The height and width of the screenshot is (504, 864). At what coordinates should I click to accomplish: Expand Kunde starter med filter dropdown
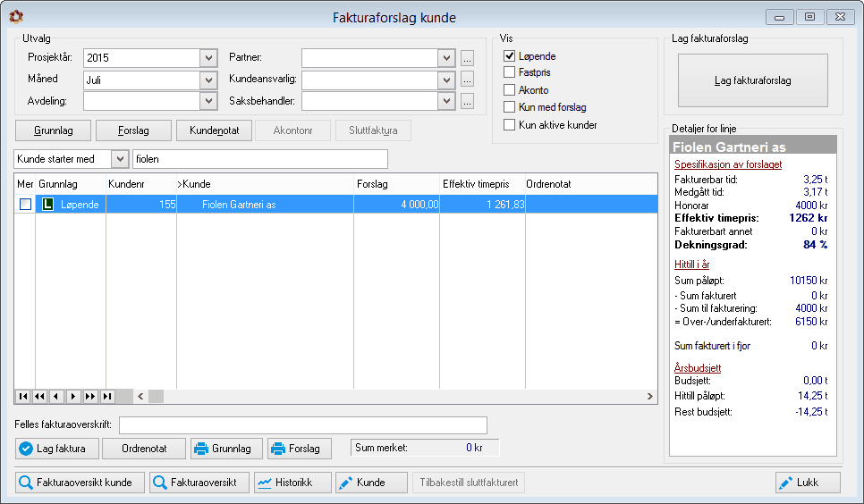tap(120, 159)
